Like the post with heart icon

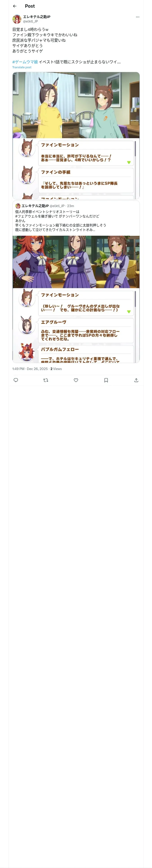click(76, 380)
